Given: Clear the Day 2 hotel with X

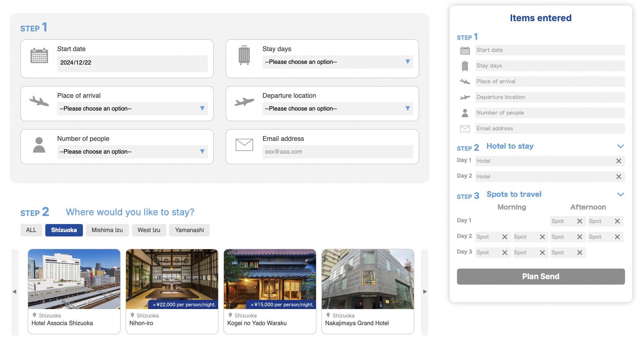Looking at the screenshot, I should tap(618, 177).
